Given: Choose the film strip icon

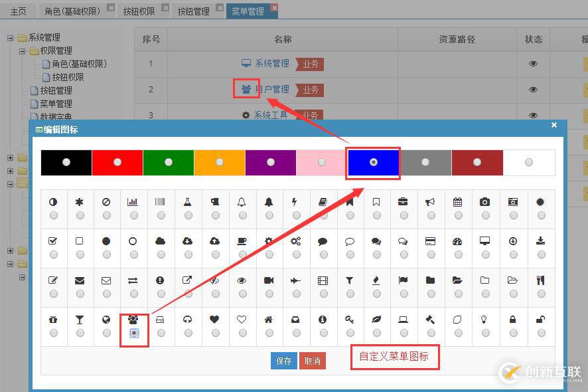Looking at the screenshot, I should click(323, 280).
